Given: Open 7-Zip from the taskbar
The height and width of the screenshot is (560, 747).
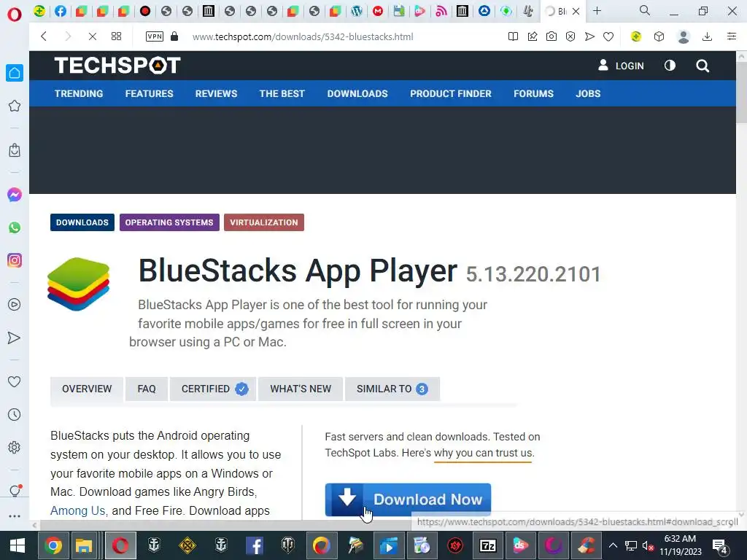Looking at the screenshot, I should click(487, 545).
